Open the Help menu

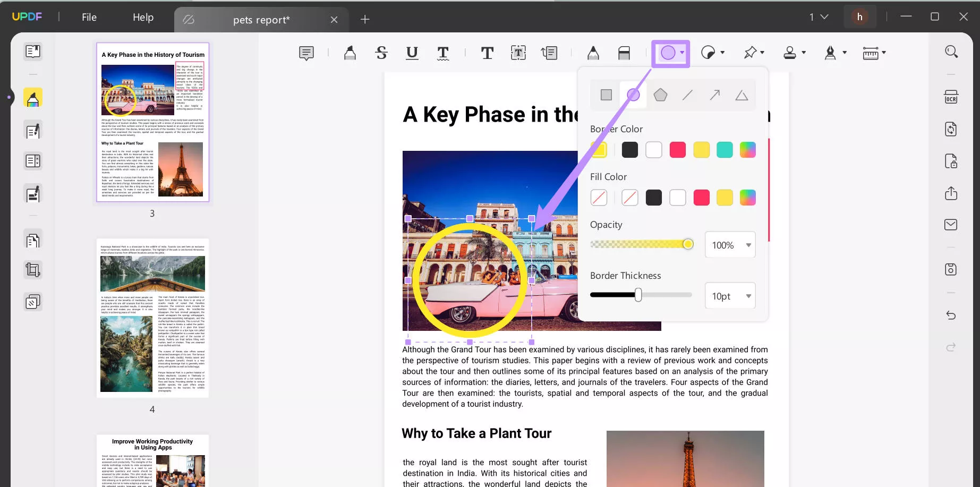point(143,17)
